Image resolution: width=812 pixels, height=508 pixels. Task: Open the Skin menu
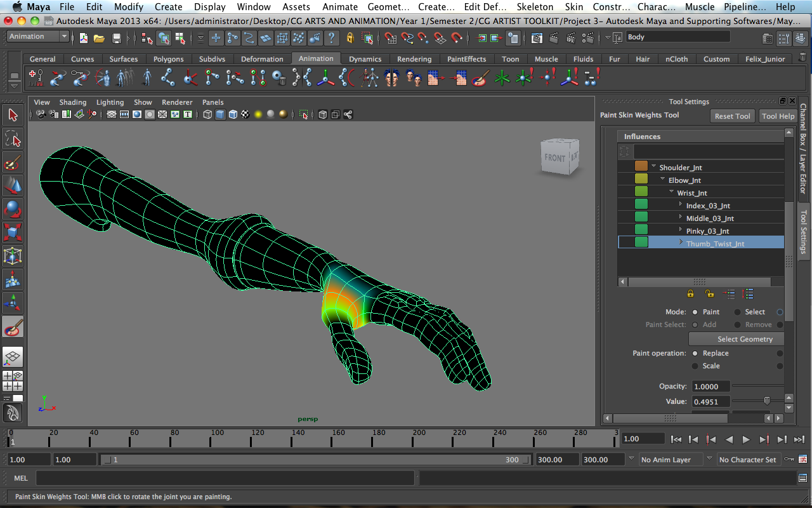click(573, 7)
